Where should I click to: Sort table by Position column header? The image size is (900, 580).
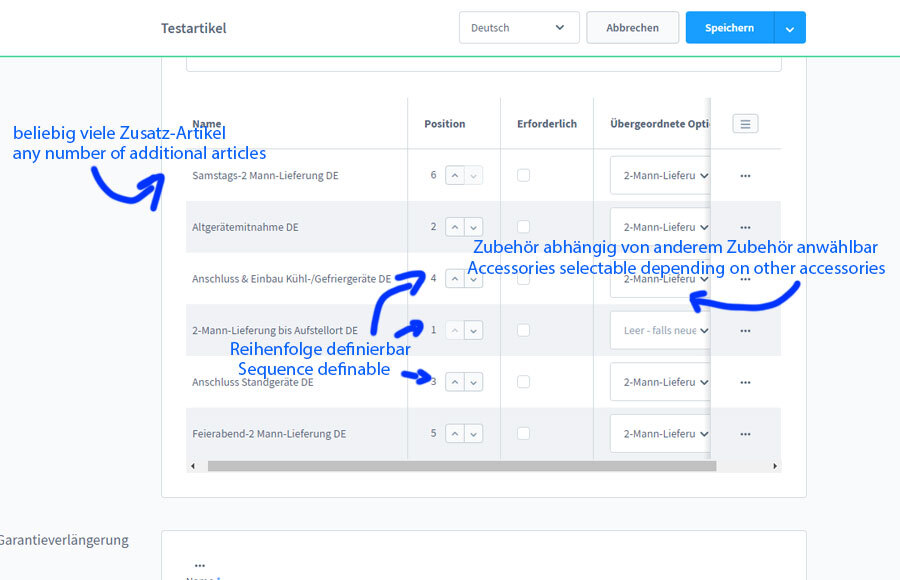point(445,124)
